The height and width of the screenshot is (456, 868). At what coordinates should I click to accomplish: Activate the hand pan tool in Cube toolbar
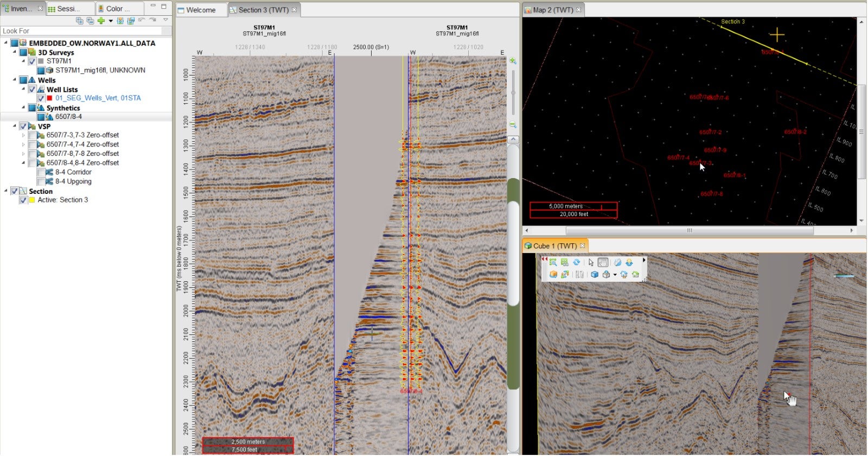603,262
